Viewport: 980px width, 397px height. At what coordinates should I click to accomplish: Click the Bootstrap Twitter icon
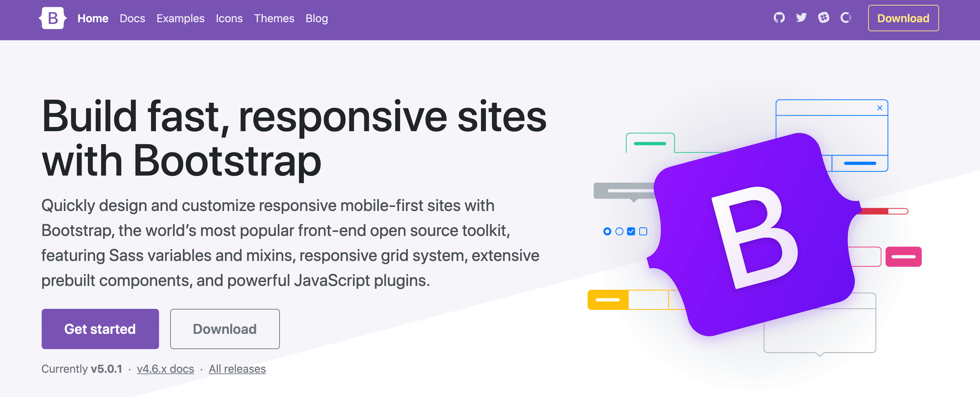pyautogui.click(x=800, y=17)
